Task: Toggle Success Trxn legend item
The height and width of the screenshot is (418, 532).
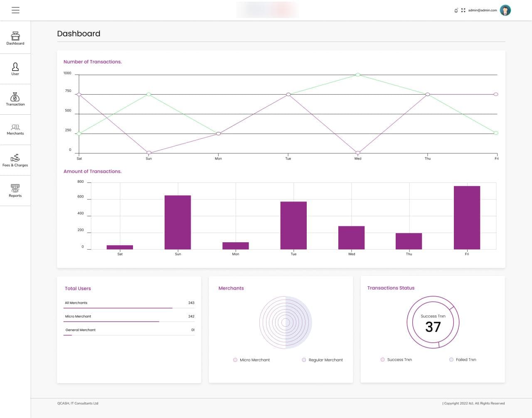Action: coord(397,360)
